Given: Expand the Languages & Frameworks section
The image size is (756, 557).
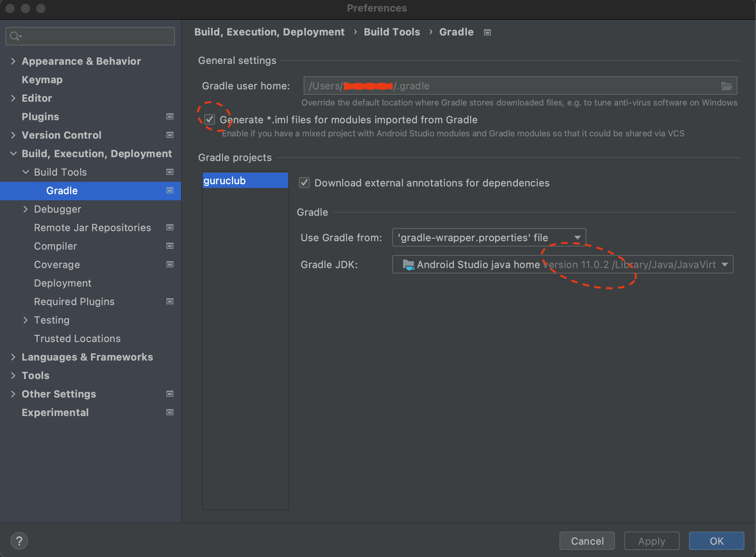Looking at the screenshot, I should click(x=13, y=357).
